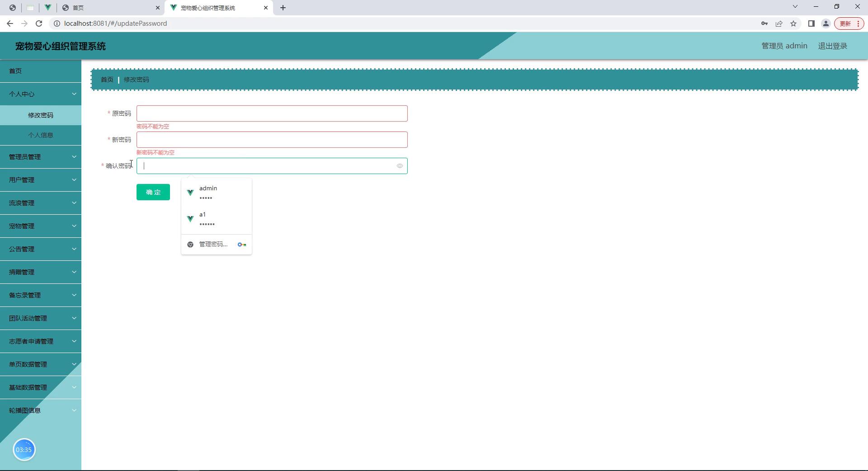Viewport: 868px width, 471px height.
Task: Select admin saved credential icon
Action: 190,193
